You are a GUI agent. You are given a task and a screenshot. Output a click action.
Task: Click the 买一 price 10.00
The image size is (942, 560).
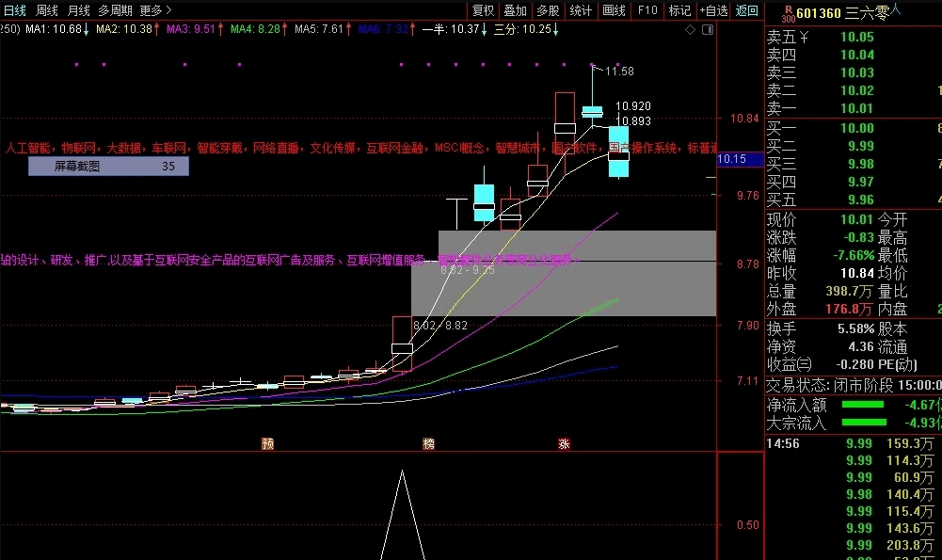[x=856, y=128]
